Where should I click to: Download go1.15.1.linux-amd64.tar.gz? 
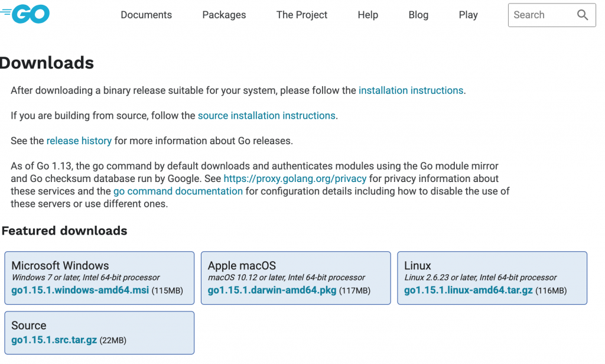(x=469, y=290)
